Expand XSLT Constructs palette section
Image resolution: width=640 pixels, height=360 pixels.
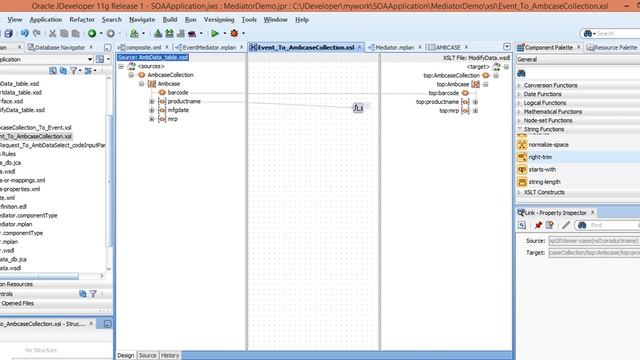tap(520, 192)
